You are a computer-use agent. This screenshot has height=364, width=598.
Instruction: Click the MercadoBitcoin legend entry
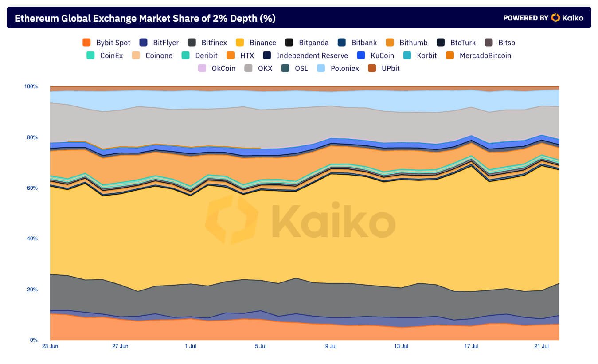click(x=485, y=55)
